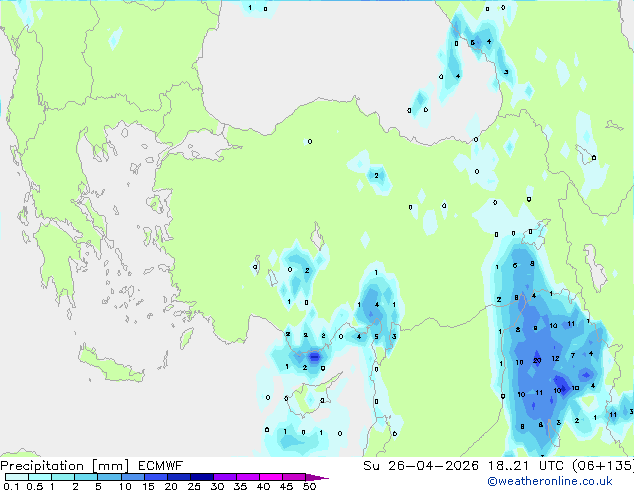The width and height of the screenshot is (634, 490).
Task: Click the '0.5' legend scale label
Action: [34, 486]
